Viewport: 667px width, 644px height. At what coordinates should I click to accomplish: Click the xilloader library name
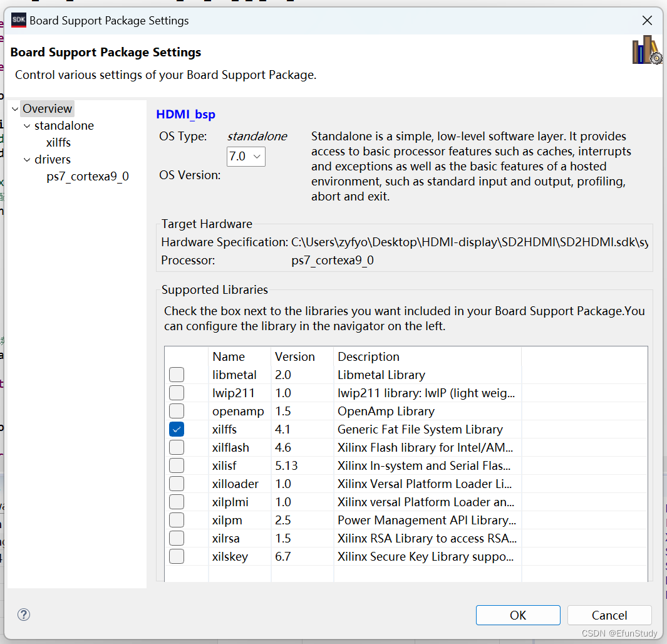[235, 484]
